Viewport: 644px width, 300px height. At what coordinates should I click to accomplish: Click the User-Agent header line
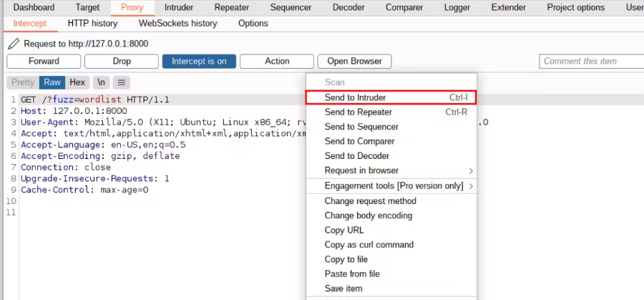pos(163,122)
